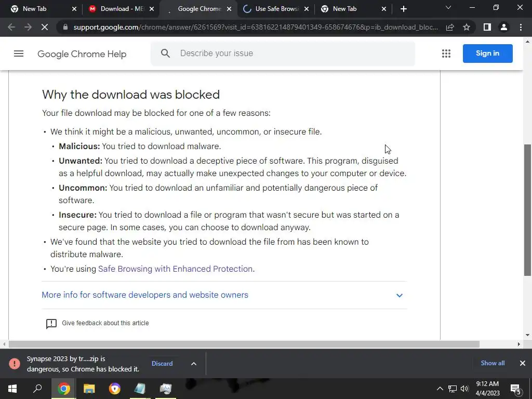The image size is (532, 399).
Task: Click the bold Uncommon: label
Action: click(x=83, y=188)
